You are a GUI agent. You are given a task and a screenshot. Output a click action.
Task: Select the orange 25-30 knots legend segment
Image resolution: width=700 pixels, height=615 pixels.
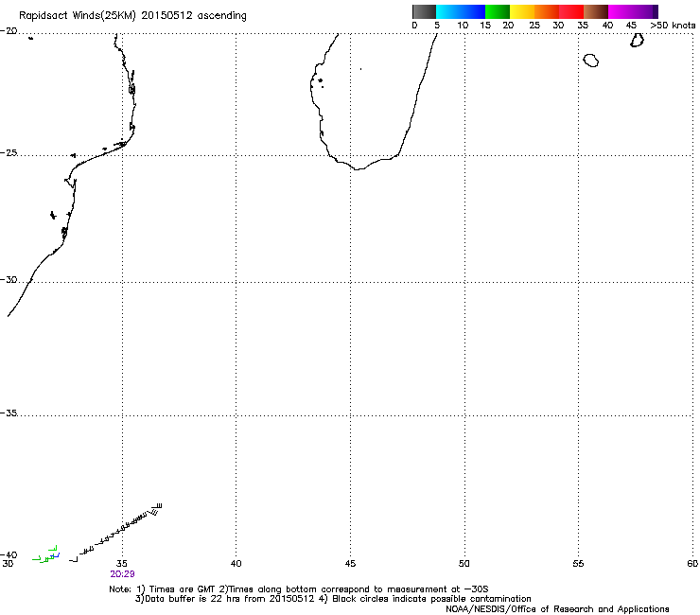click(x=547, y=11)
